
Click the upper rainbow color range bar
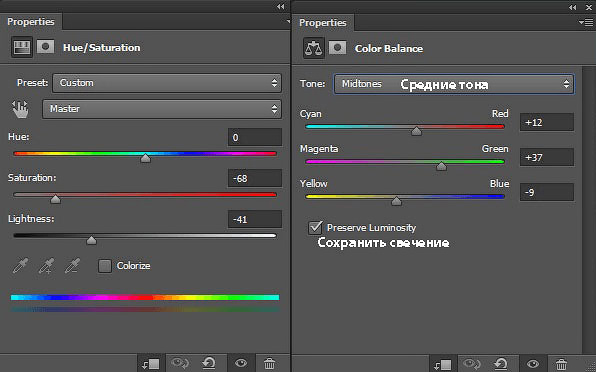click(145, 298)
